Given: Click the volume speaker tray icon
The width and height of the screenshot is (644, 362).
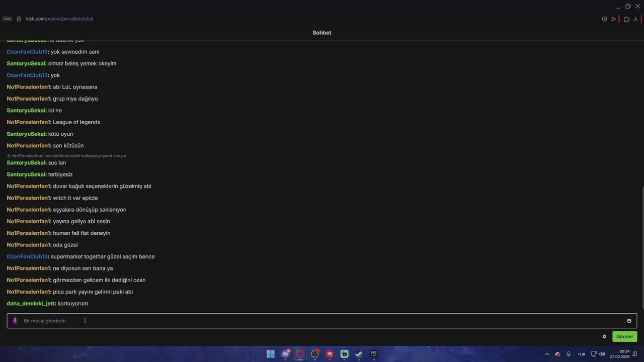Looking at the screenshot, I should pos(602,354).
